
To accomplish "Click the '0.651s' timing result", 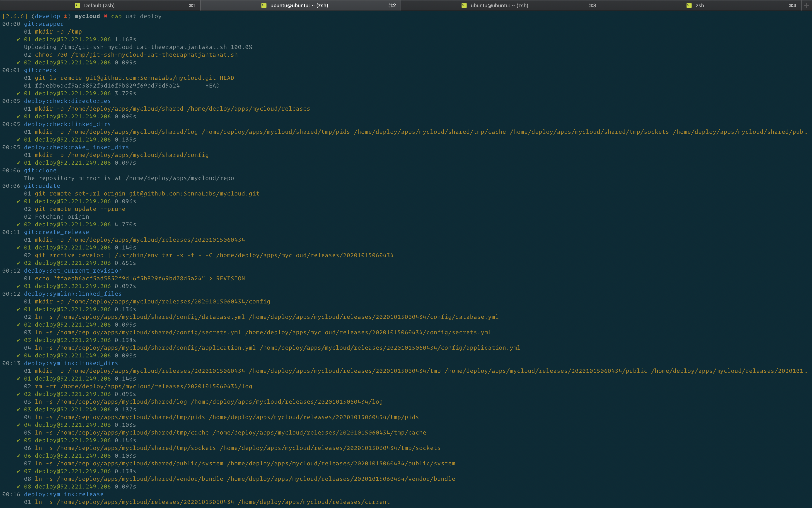I will (x=126, y=263).
